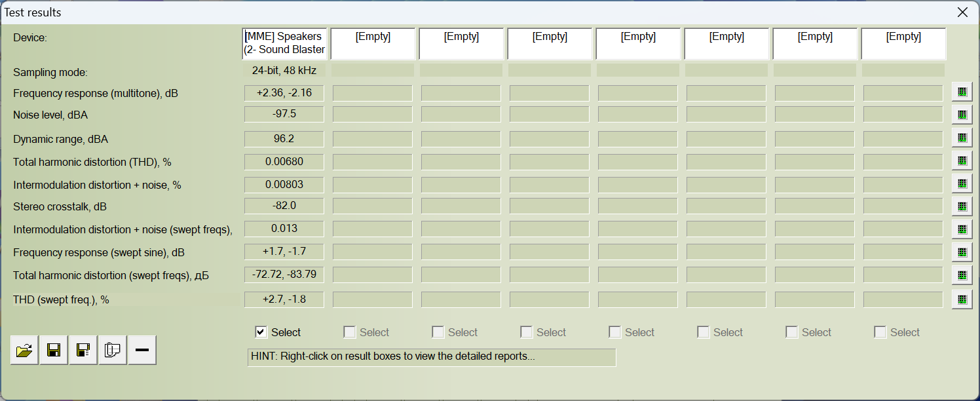Tick the Select checkbox under the first [Empty] slot
This screenshot has height=401, width=980.
[350, 332]
